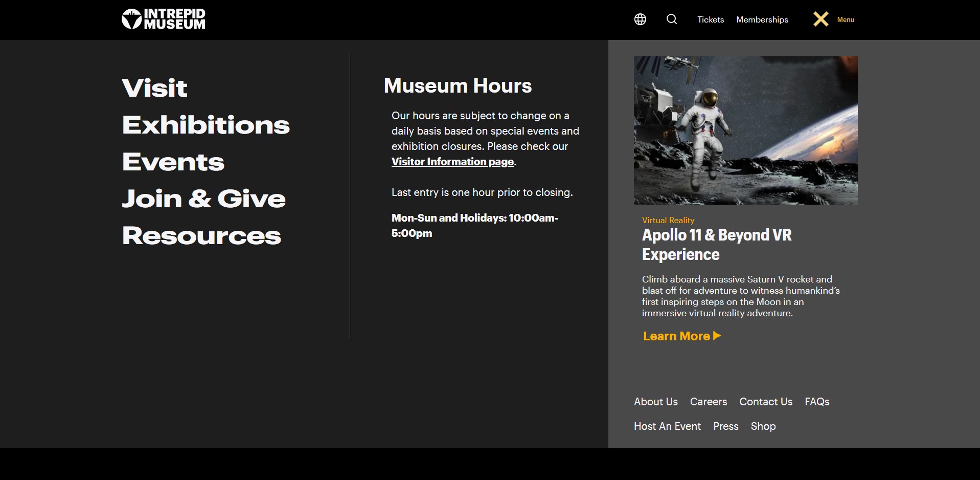Select Events in the main menu

point(173,162)
